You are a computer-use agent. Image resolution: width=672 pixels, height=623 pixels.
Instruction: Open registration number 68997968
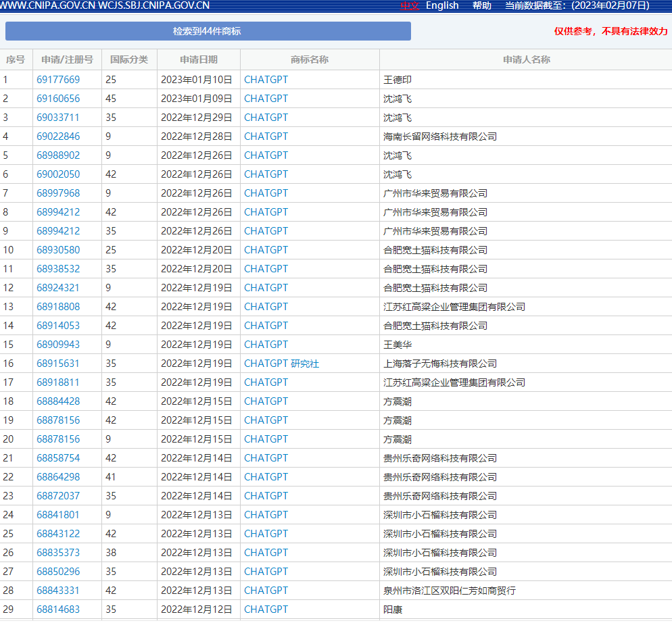(x=58, y=193)
